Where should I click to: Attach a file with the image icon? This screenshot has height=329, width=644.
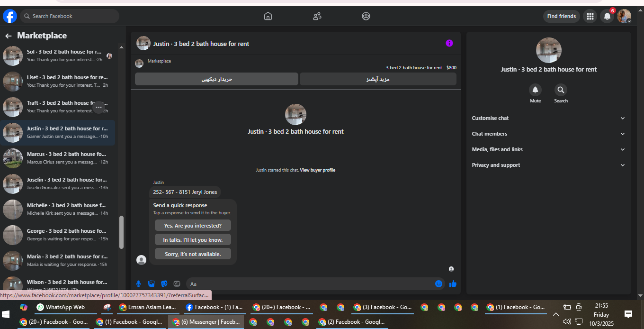coord(152,283)
